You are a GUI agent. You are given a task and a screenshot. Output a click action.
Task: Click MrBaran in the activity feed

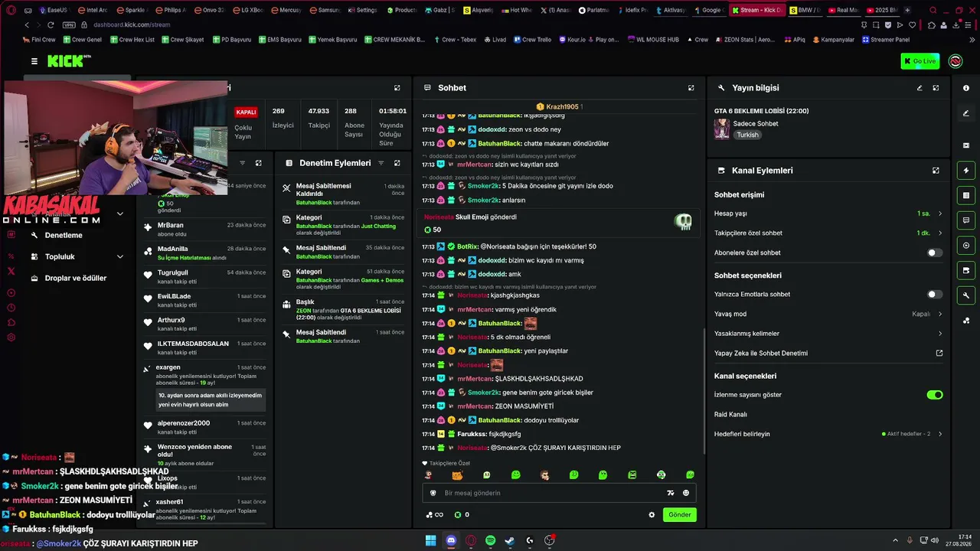click(171, 225)
